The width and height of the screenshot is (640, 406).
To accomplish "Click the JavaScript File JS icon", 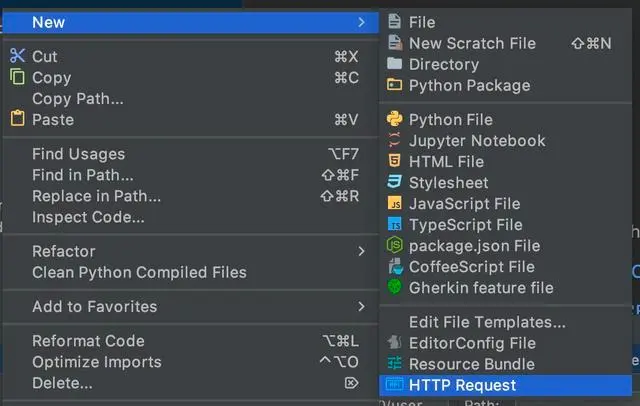I will coord(395,203).
